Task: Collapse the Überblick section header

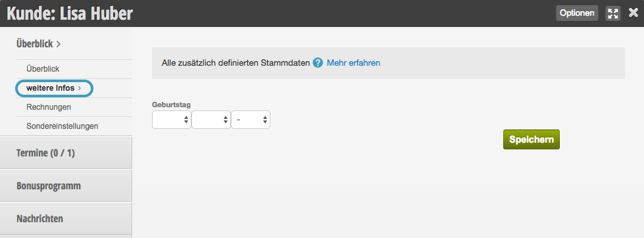Action: point(39,43)
